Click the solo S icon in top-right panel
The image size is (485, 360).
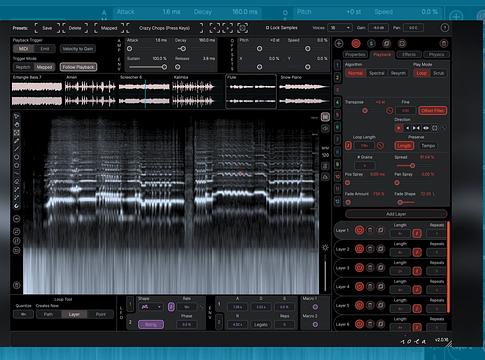click(371, 43)
